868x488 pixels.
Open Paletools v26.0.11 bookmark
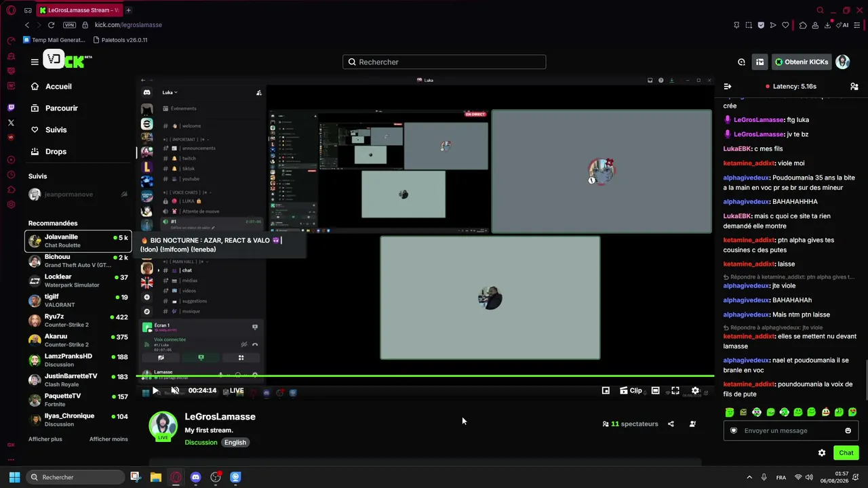pos(120,40)
